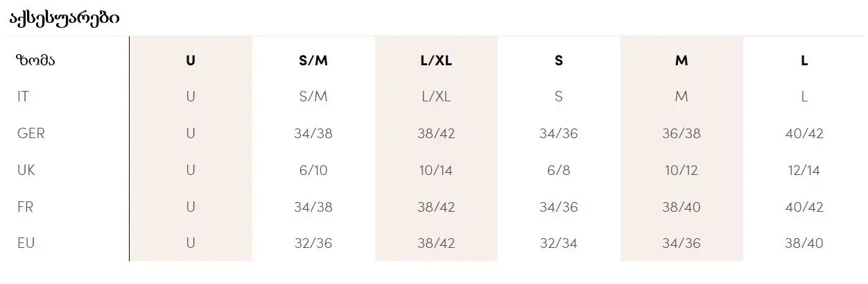Click the S/M column header
Viewport: 868px width, 284px height.
313,60
